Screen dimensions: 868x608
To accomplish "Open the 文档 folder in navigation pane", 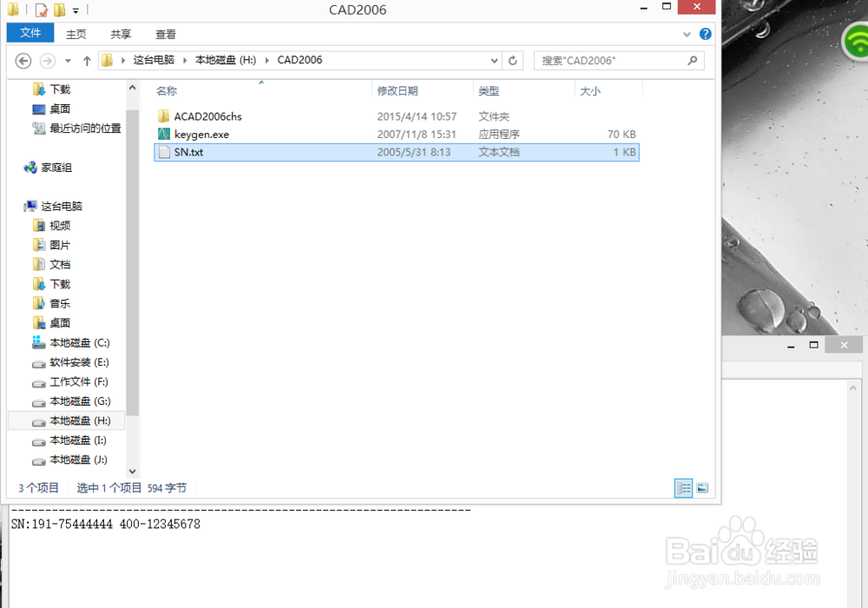I will pos(59,265).
